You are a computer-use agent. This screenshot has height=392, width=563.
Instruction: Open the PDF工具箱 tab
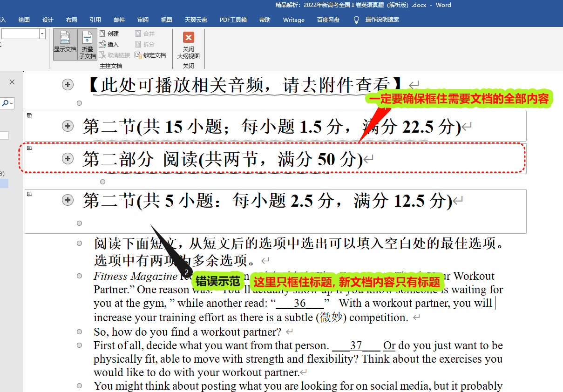(x=233, y=20)
